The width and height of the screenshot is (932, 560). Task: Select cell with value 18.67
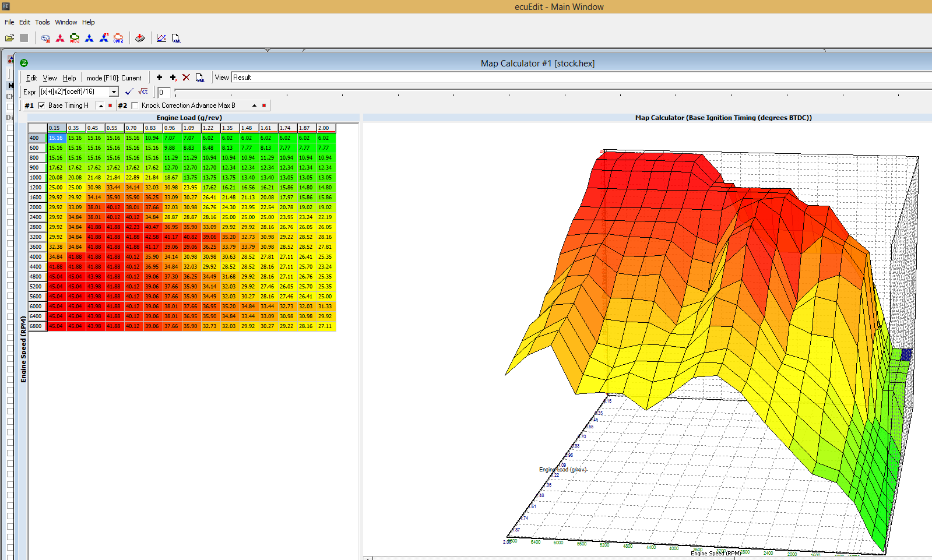coord(172,178)
